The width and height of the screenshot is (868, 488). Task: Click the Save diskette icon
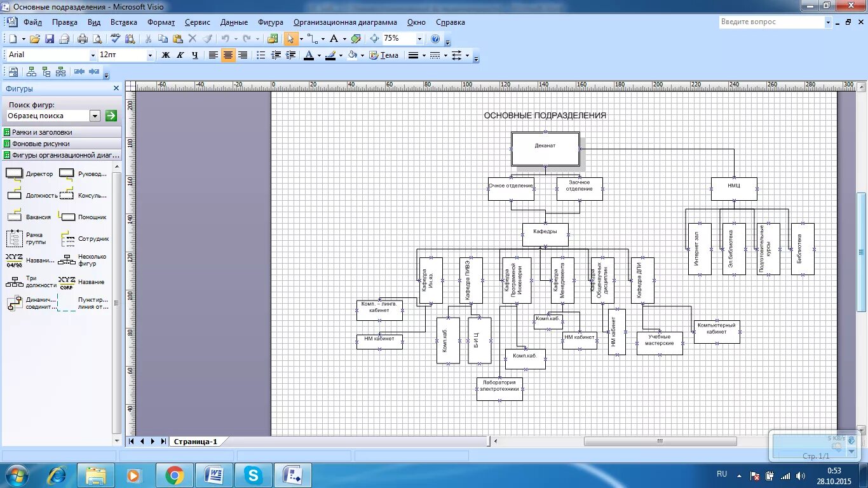(x=50, y=39)
